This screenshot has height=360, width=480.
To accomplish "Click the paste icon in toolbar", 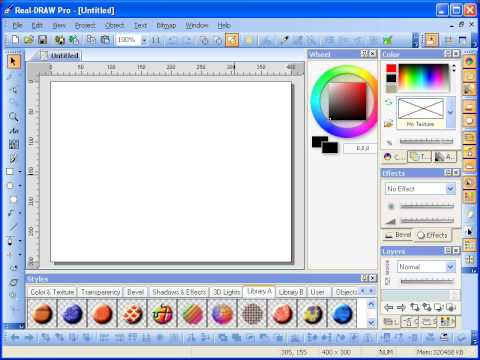I will [105, 40].
